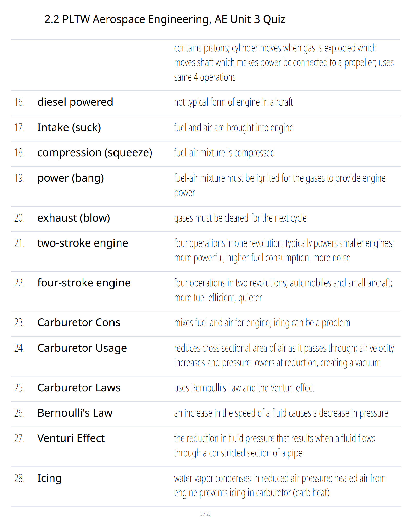Click the 'Carburetor Cons' term

click(x=79, y=323)
